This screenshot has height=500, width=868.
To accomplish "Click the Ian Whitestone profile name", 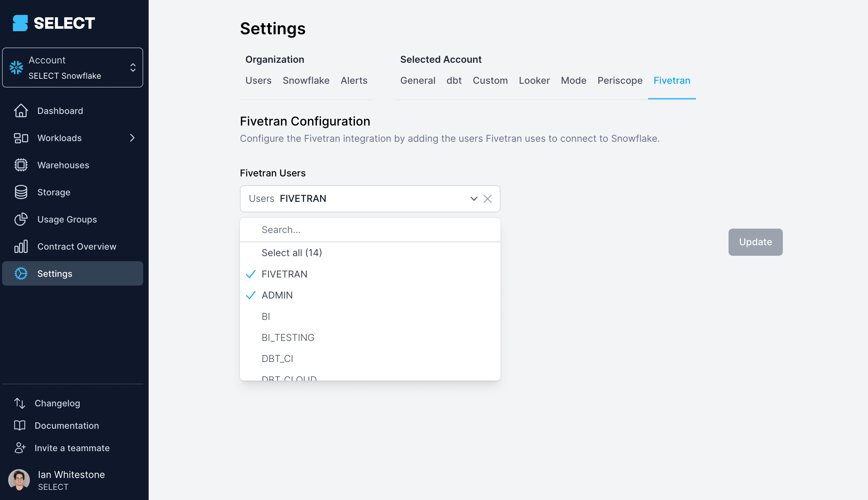I will coord(72,475).
